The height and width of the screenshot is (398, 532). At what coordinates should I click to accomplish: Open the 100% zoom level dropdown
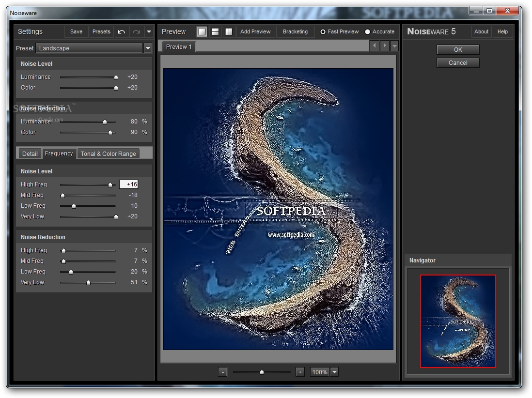point(334,372)
